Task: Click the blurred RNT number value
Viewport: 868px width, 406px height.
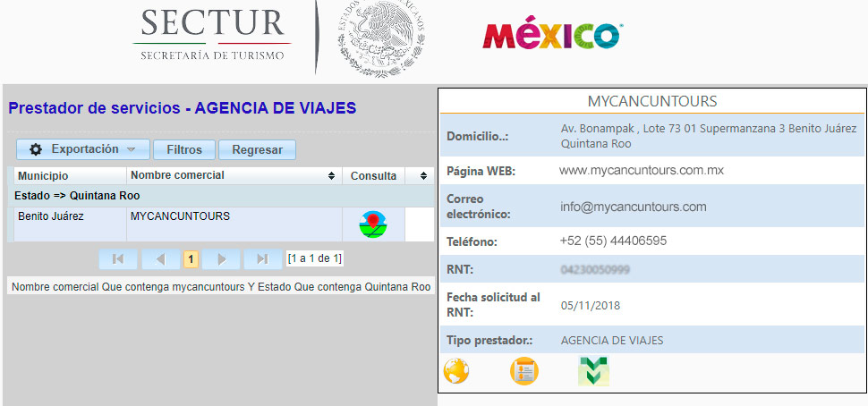Action: (595, 270)
